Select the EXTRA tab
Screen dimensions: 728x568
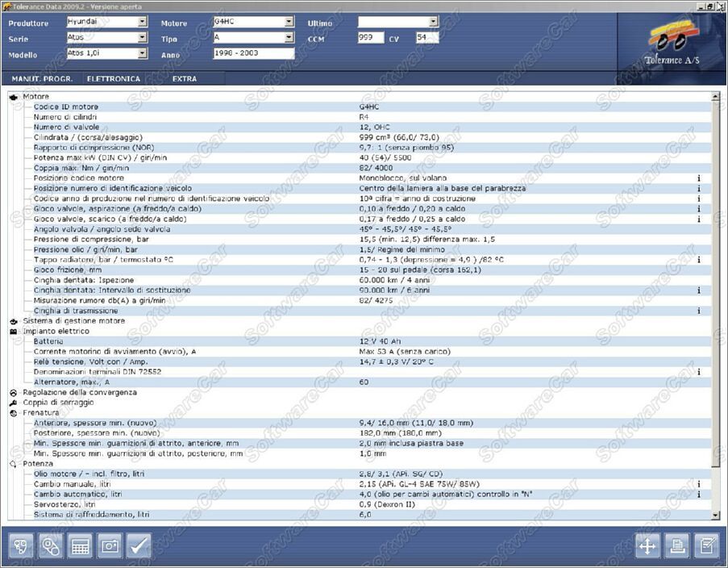click(184, 79)
